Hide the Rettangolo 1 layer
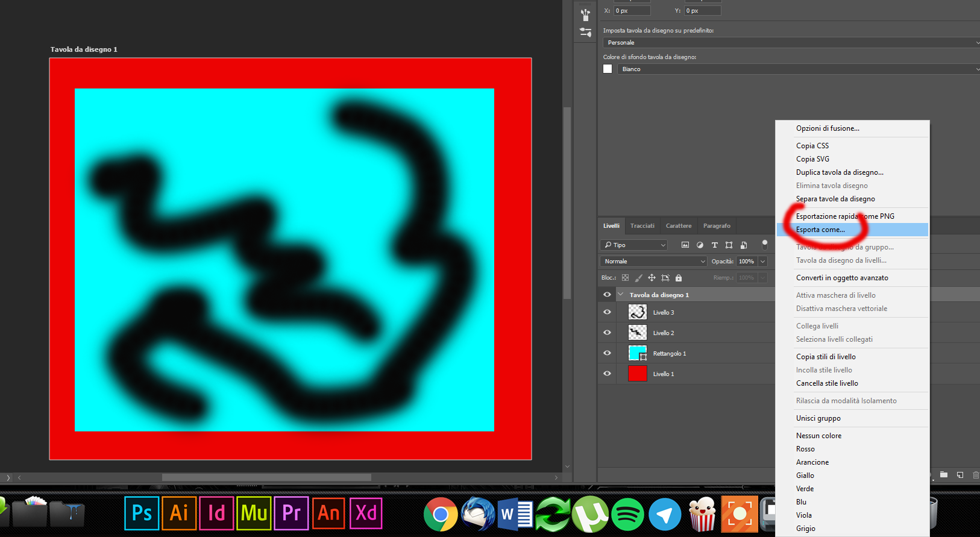Image resolution: width=980 pixels, height=537 pixels. click(x=607, y=353)
